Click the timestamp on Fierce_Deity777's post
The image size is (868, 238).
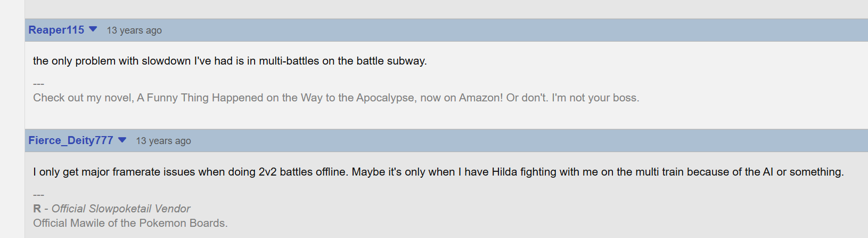tap(163, 141)
